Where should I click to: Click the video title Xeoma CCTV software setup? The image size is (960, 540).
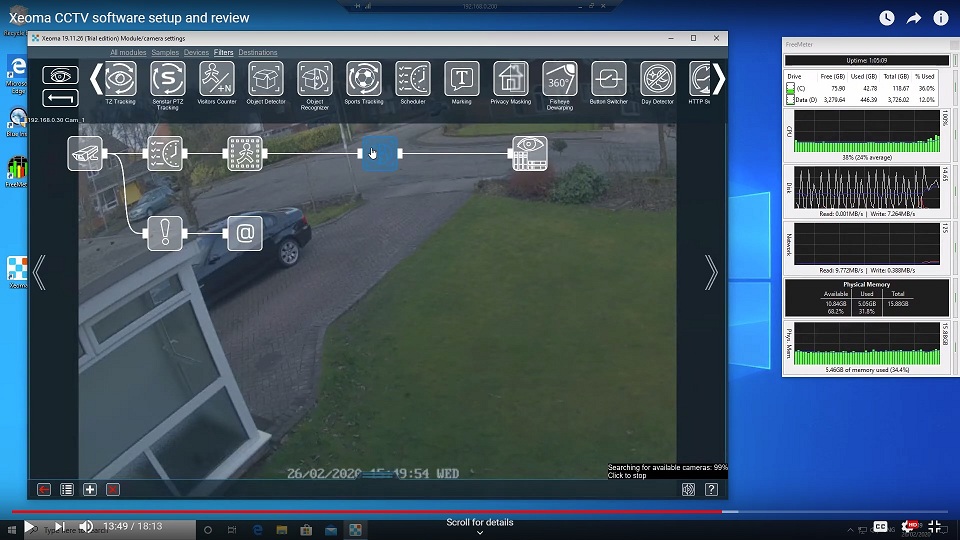pyautogui.click(x=129, y=18)
